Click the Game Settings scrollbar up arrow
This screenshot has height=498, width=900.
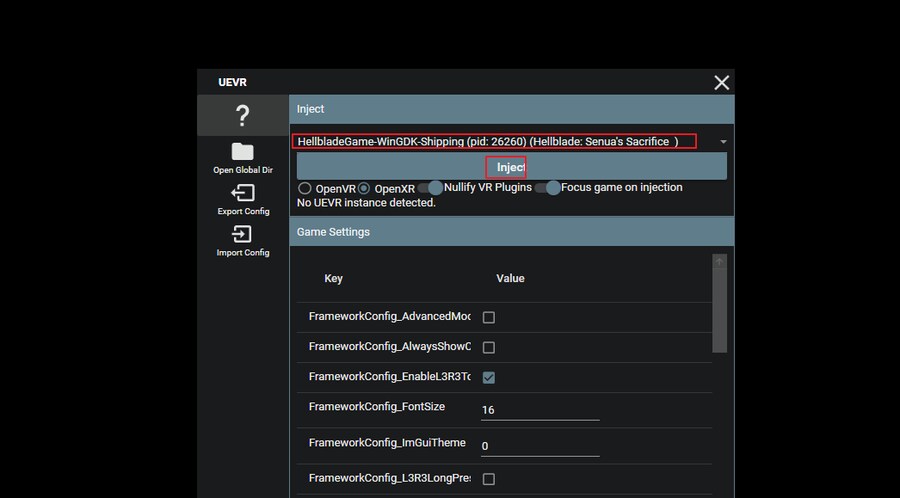point(720,261)
